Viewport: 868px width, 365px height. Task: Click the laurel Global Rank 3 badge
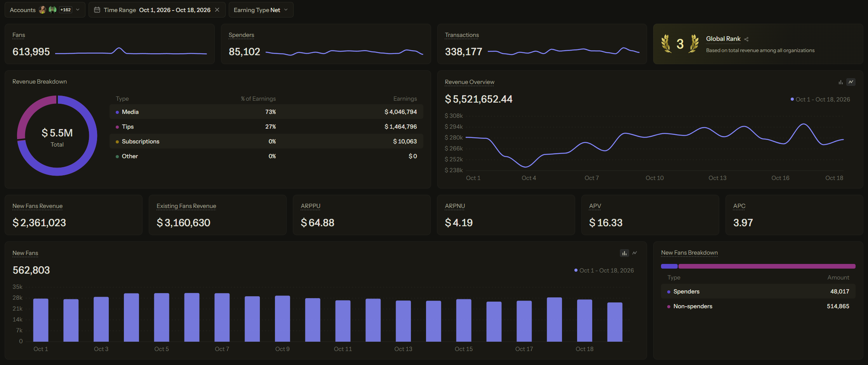click(x=680, y=44)
